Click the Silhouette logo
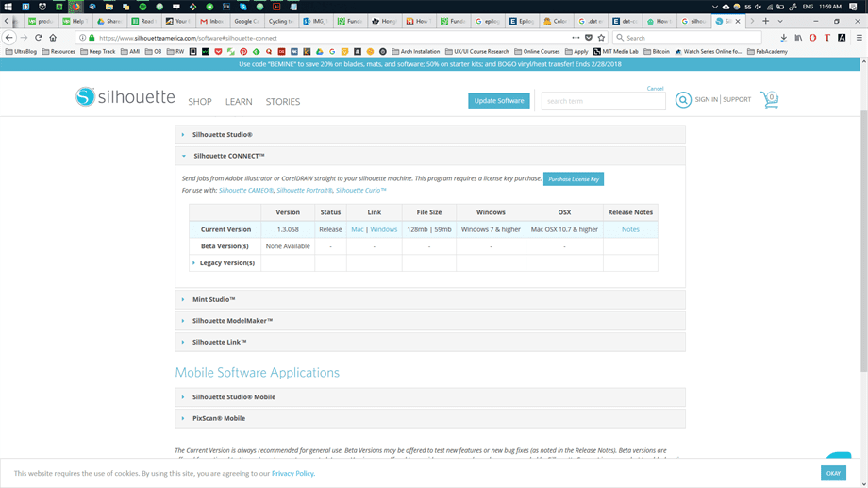The image size is (868, 488). [x=125, y=97]
